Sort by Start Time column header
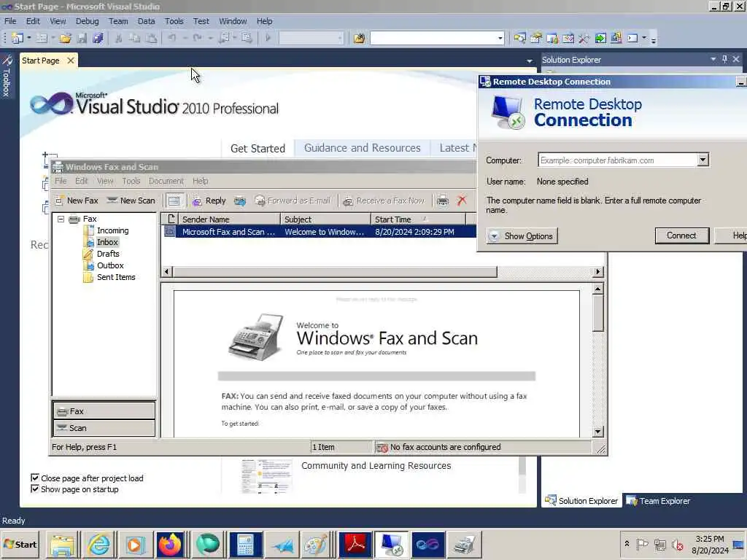This screenshot has height=560, width=747. click(x=418, y=219)
